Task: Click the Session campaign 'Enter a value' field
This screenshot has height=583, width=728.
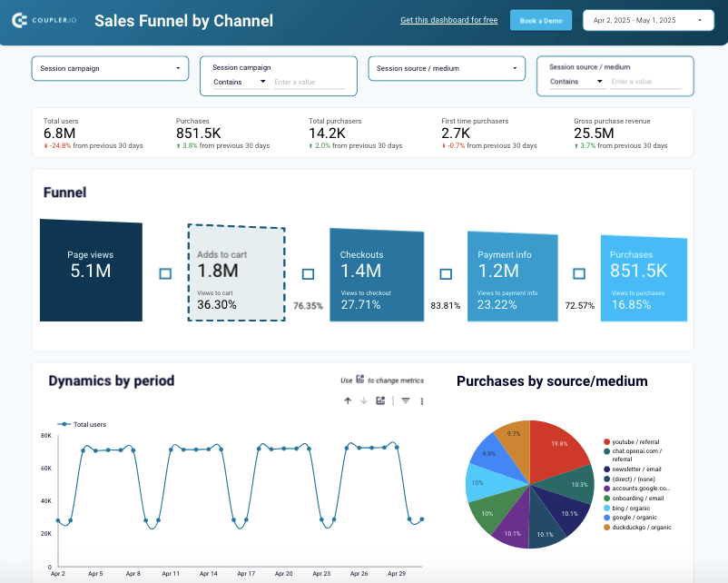Action: (x=310, y=83)
